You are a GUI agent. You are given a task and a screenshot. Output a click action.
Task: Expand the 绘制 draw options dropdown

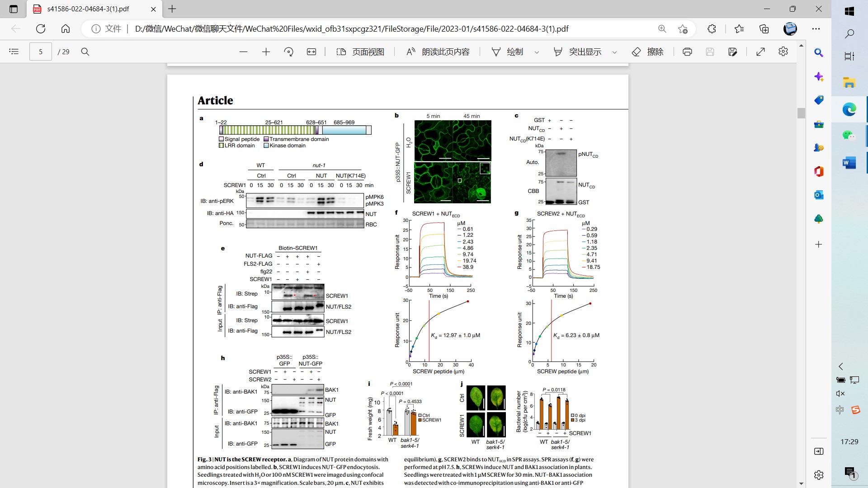point(537,52)
